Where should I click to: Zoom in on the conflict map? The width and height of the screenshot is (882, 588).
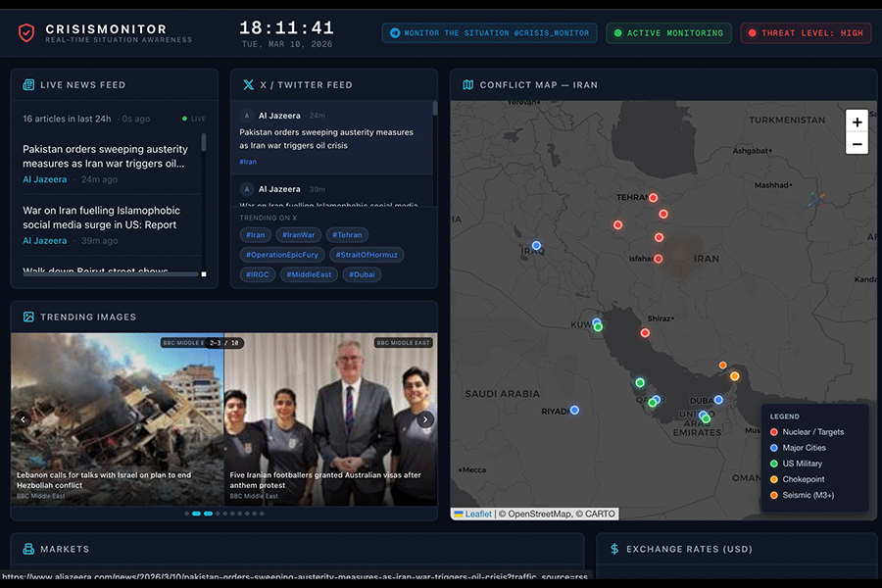857,122
